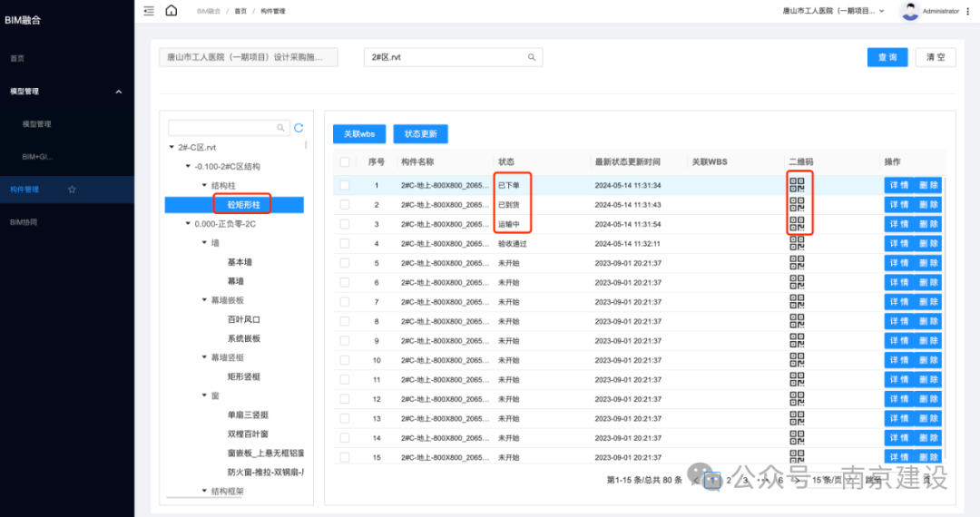Check the checkbox for row 1

pos(345,185)
